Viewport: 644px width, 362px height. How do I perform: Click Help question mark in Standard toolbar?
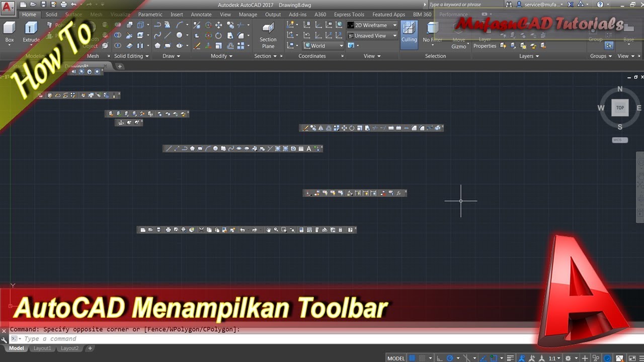click(350, 230)
